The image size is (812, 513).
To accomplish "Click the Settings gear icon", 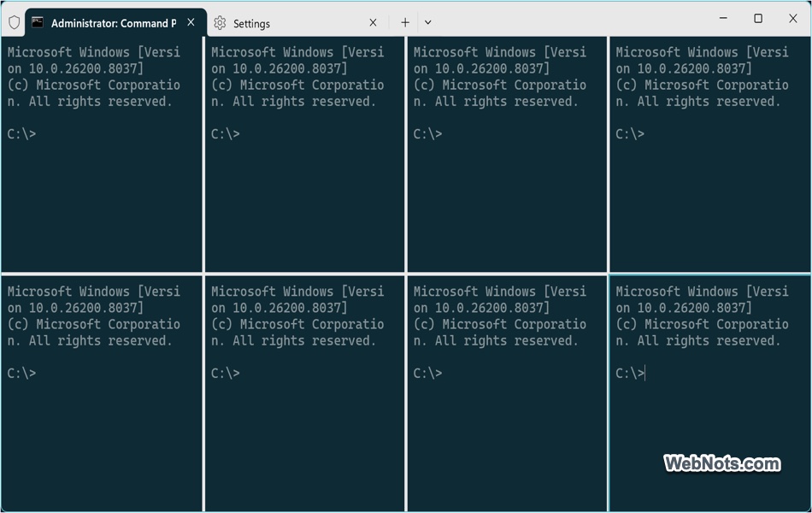I will click(x=220, y=23).
